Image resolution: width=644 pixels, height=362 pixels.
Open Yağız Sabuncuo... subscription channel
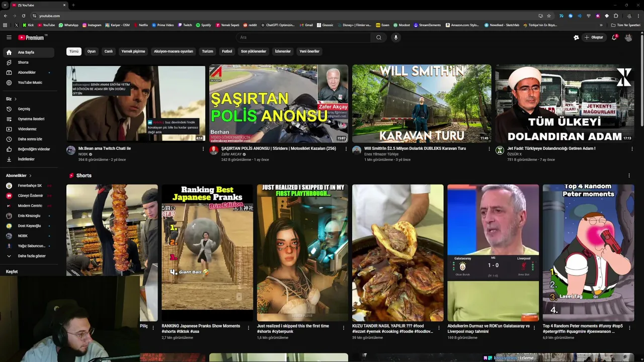29,246
